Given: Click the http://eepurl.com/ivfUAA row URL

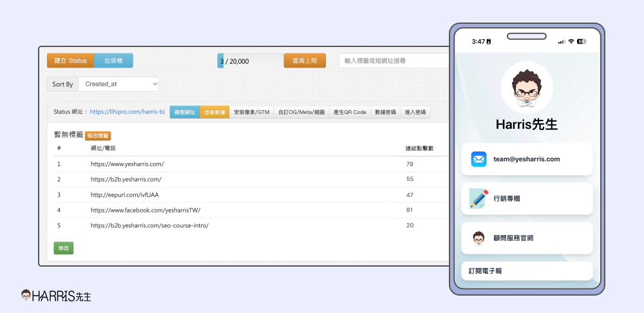Looking at the screenshot, I should pos(124,194).
